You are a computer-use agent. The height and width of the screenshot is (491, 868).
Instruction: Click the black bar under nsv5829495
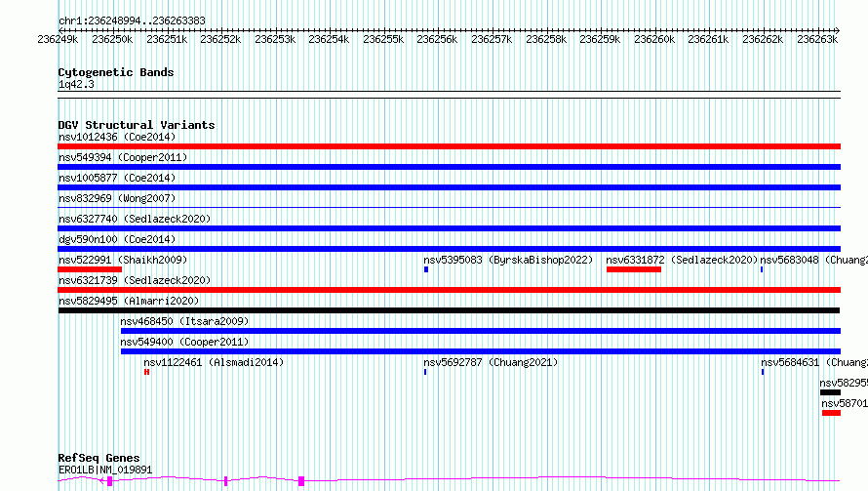(449, 310)
